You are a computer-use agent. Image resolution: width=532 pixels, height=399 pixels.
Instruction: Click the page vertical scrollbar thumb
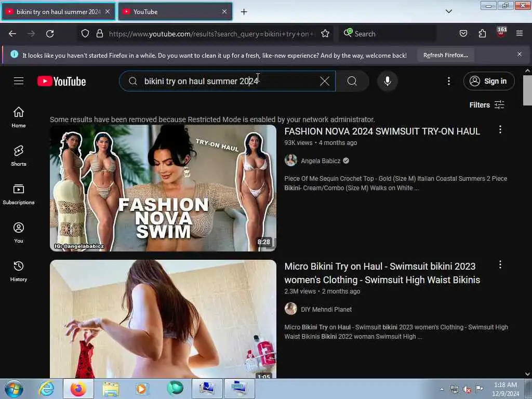(x=527, y=90)
